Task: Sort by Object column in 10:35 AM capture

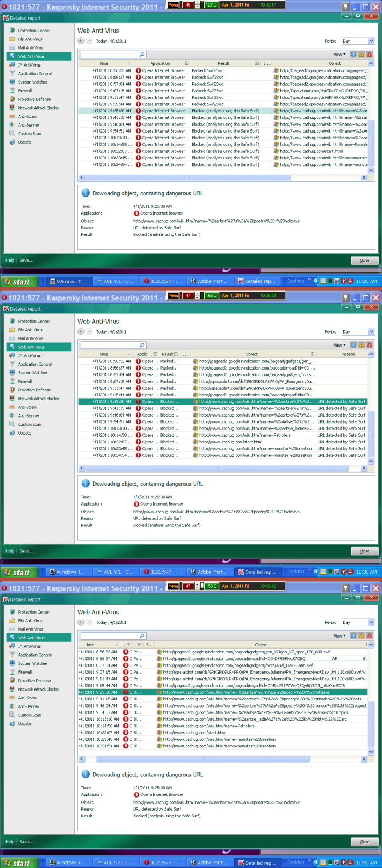Action: [335, 63]
